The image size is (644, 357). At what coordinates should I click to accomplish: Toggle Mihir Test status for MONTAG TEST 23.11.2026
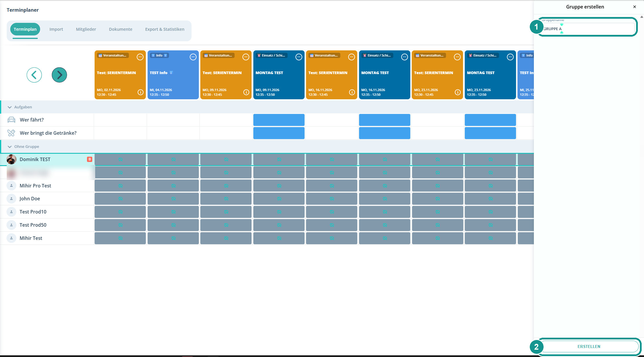tap(490, 238)
